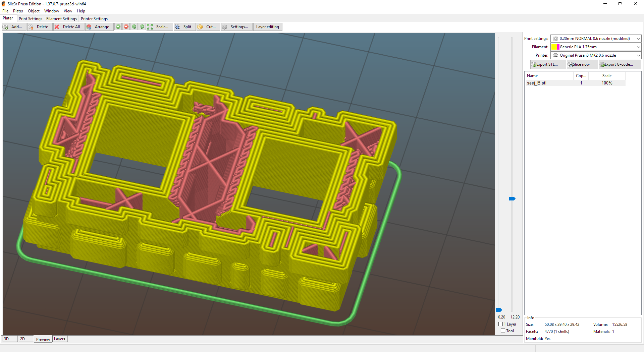This screenshot has width=644, height=352.
Task: Increase copies with the green plus icon
Action: pyautogui.click(x=118, y=27)
